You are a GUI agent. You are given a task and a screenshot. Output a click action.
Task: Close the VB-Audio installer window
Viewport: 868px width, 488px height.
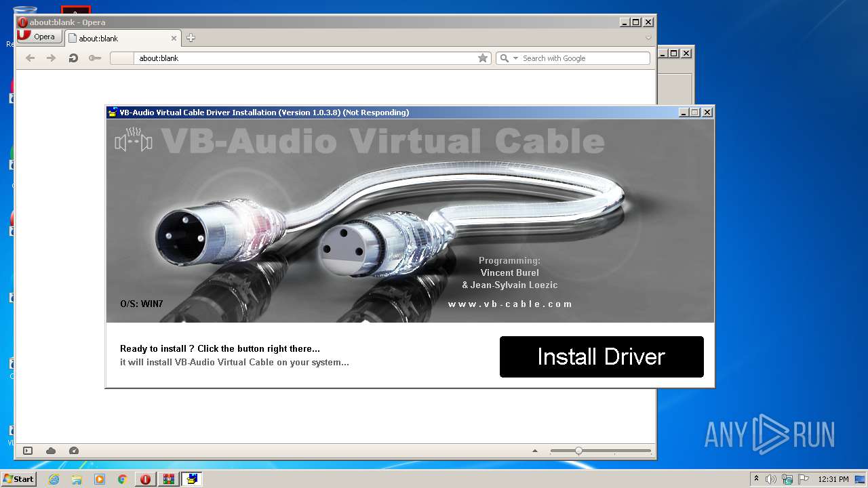coord(707,113)
